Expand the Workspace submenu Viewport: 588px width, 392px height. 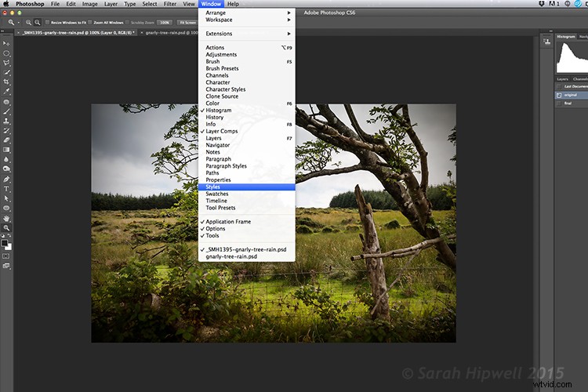[247, 20]
